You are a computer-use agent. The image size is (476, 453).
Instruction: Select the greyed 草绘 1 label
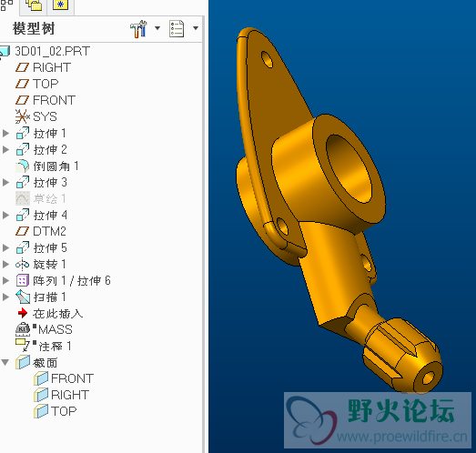pos(50,198)
